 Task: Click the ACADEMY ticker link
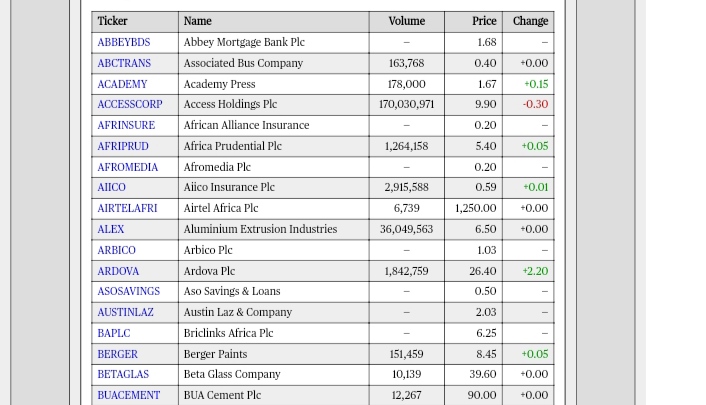[122, 84]
